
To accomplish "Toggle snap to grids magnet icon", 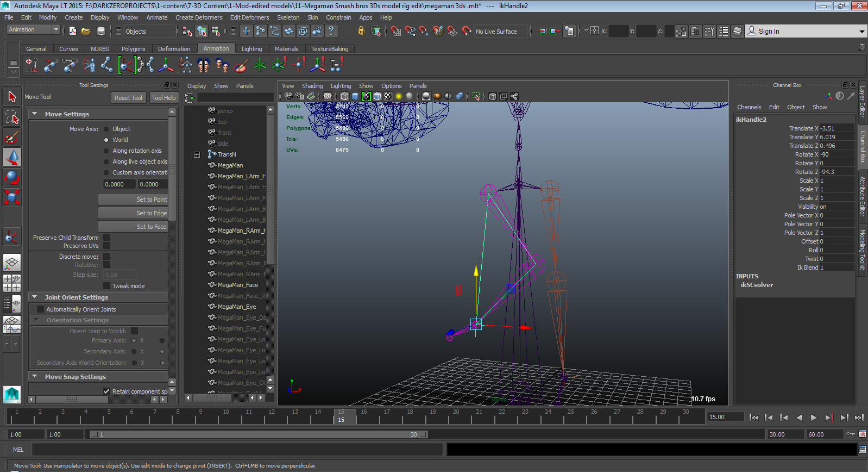I will point(396,31).
